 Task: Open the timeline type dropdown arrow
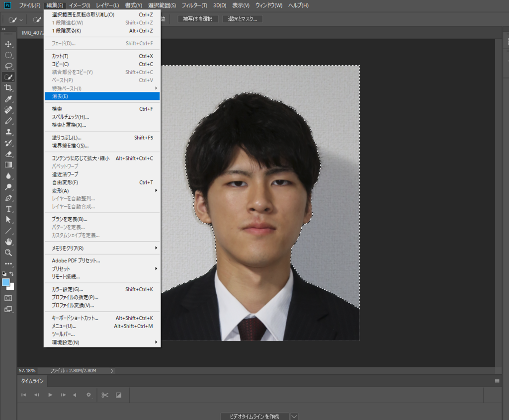294,417
